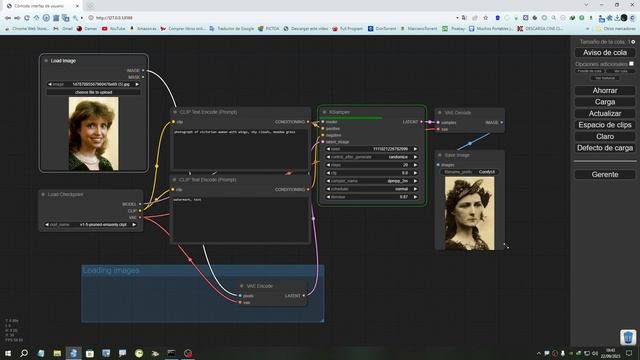Click the Espacio de clips button
Screen dimensions: 640x360
(x=604, y=125)
